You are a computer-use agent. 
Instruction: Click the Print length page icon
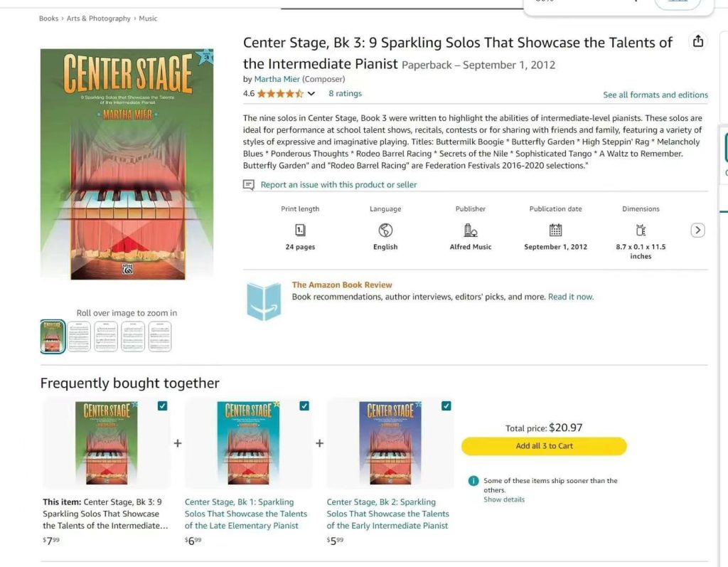300,230
